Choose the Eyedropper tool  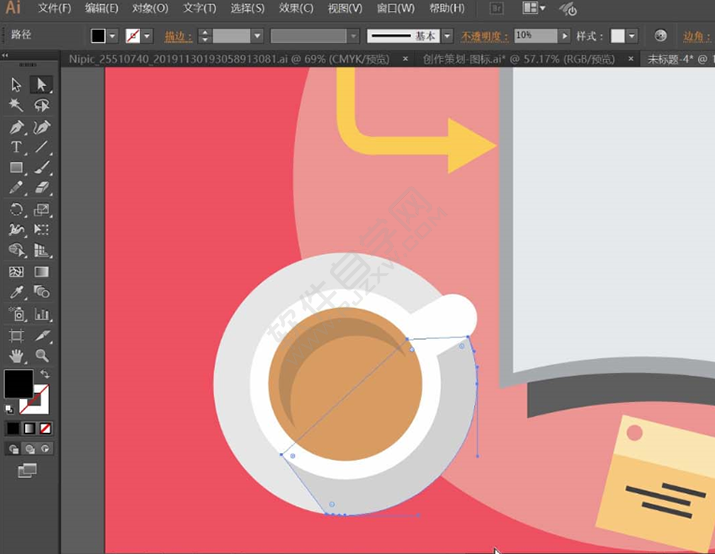point(17,292)
